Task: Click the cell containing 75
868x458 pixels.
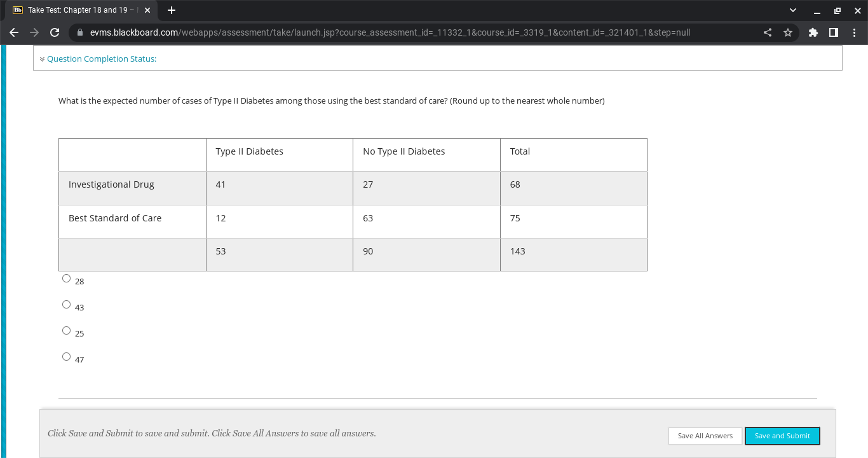Action: click(x=574, y=221)
